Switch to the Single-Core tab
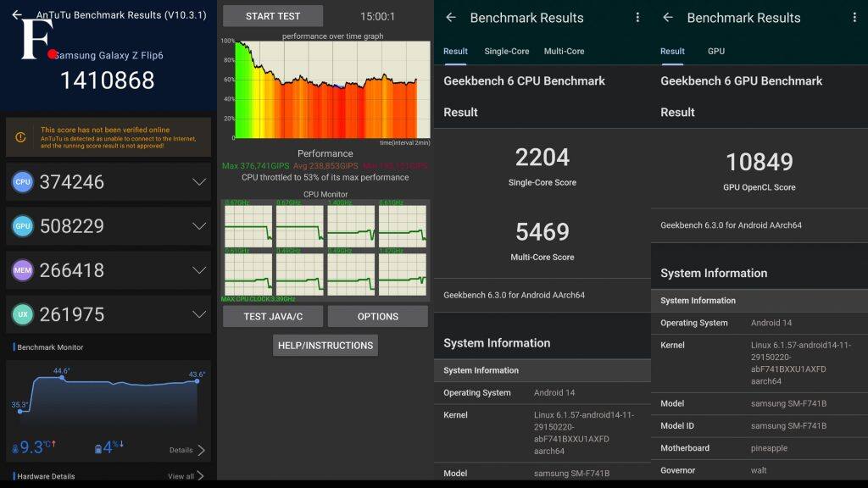868x488 pixels. click(x=507, y=51)
